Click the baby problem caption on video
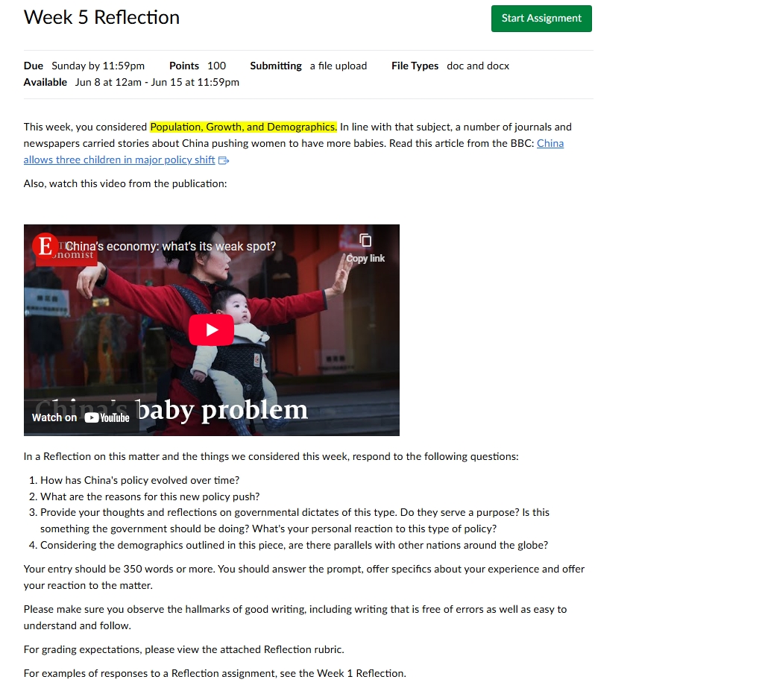Image resolution: width=765 pixels, height=700 pixels. tap(222, 410)
